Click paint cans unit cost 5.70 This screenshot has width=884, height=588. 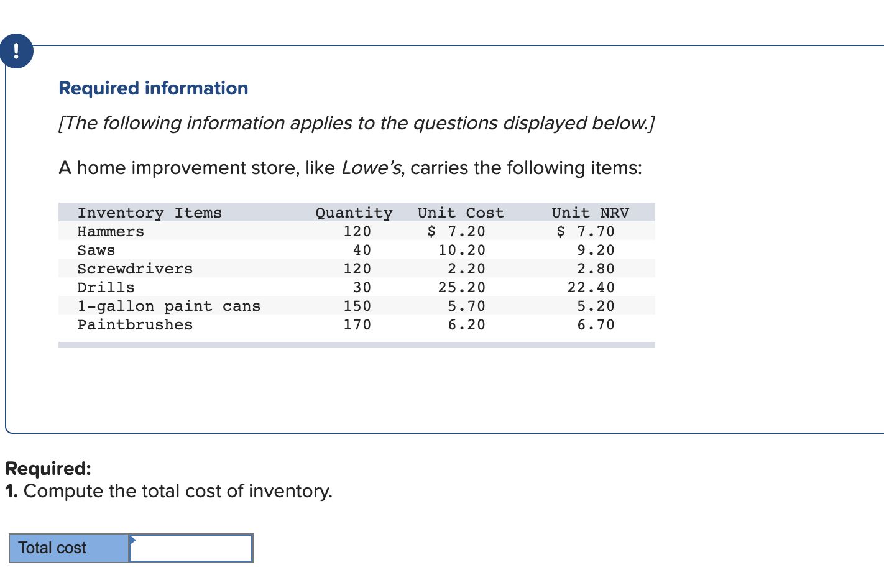point(467,306)
